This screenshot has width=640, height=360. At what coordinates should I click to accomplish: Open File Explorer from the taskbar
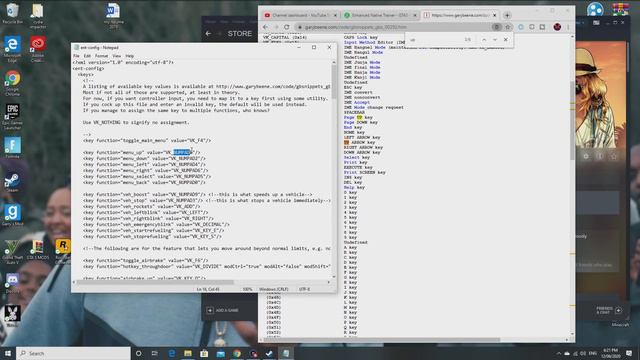(188, 353)
